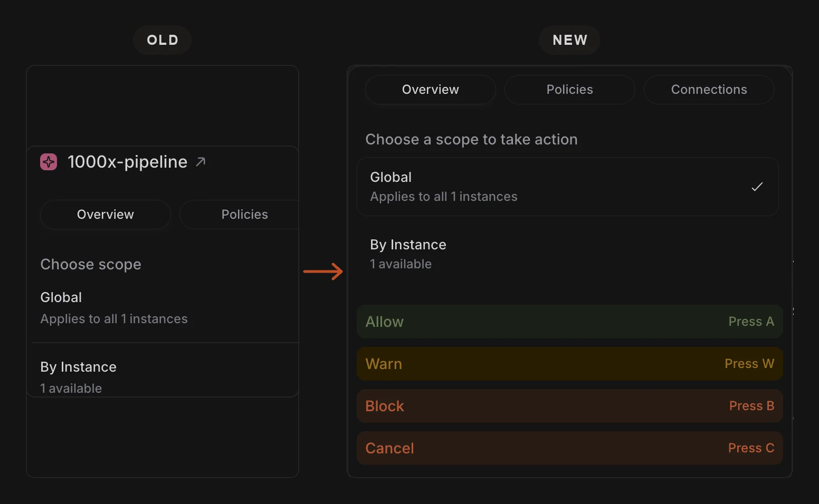Open the Policies tab in the OLD panel

(x=240, y=215)
